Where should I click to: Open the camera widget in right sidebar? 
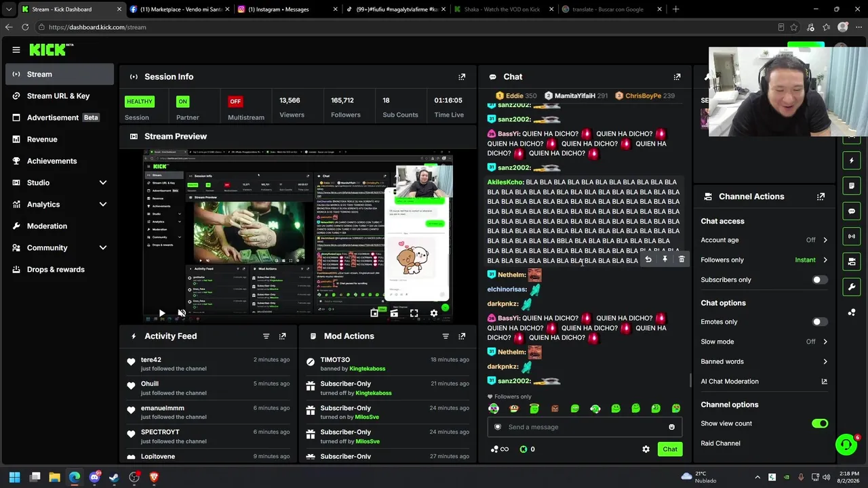pyautogui.click(x=852, y=262)
